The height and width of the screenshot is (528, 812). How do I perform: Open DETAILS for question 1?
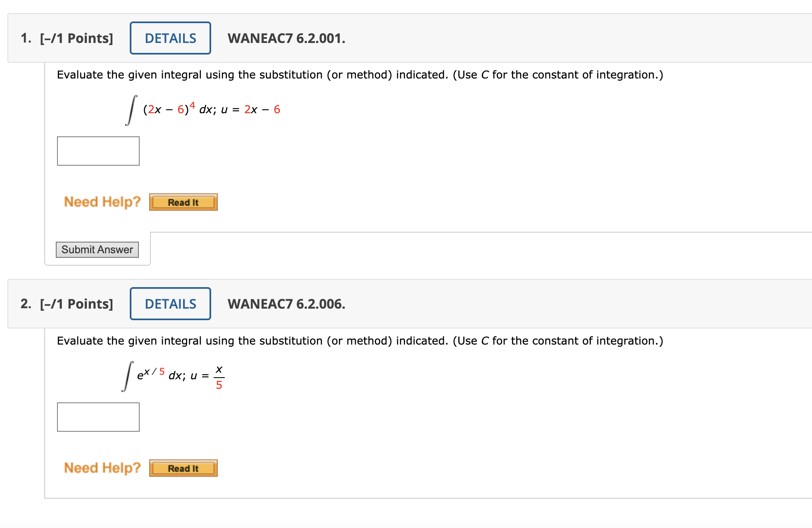(x=170, y=38)
